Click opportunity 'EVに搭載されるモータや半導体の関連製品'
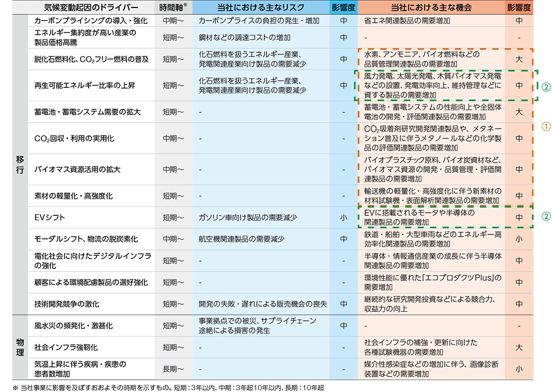The width and height of the screenshot is (552, 392). (419, 217)
